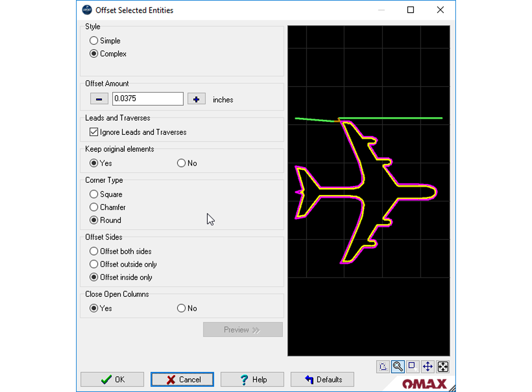
Task: Open Help for the offset dialog
Action: click(x=252, y=379)
